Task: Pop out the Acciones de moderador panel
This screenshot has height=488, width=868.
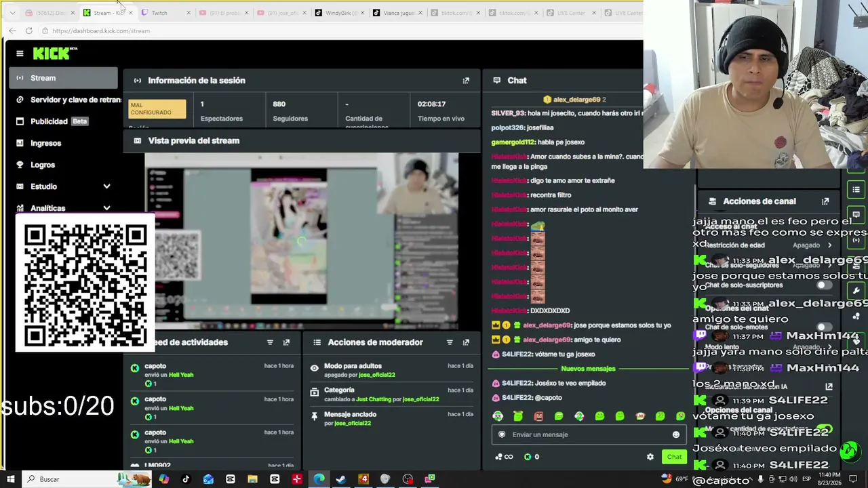Action: 466,342
